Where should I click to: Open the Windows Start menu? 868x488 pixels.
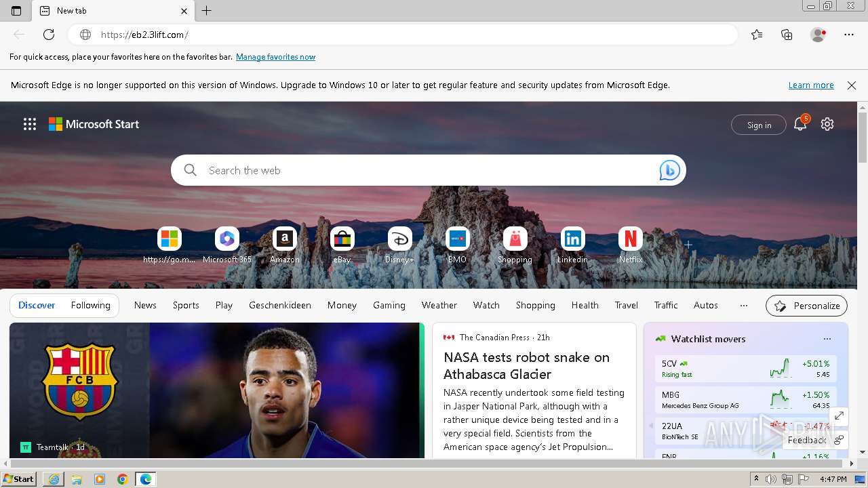pos(19,479)
